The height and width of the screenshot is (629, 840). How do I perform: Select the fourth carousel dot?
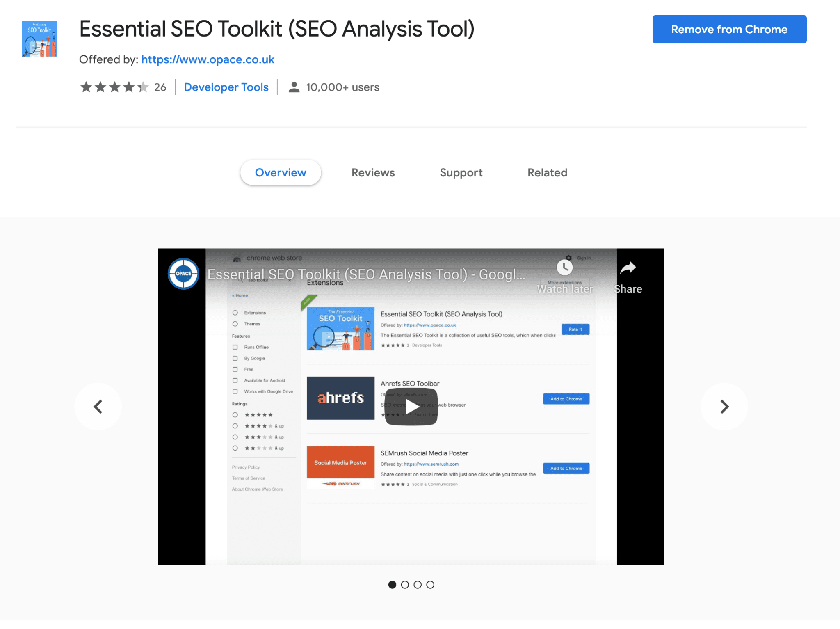(430, 585)
